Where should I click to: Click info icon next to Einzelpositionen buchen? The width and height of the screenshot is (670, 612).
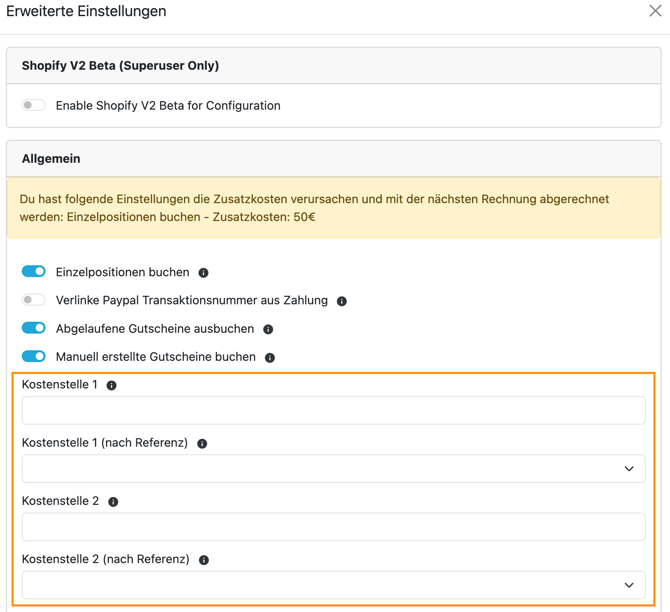tap(204, 273)
